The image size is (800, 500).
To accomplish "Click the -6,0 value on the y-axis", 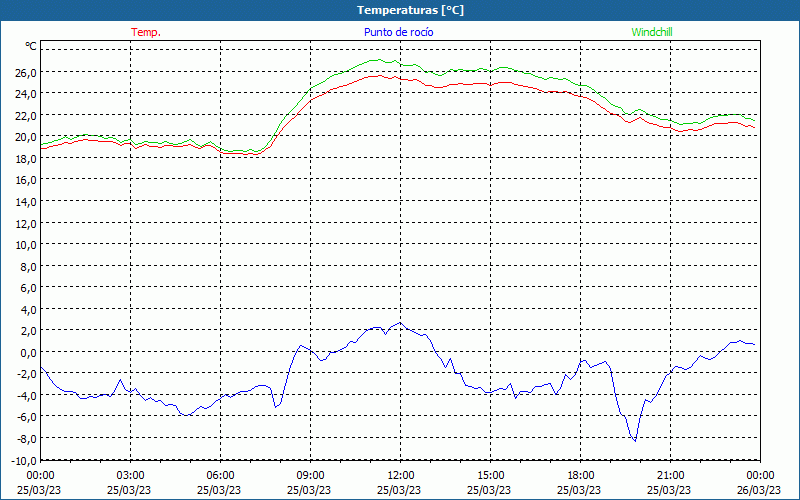I will point(27,417).
